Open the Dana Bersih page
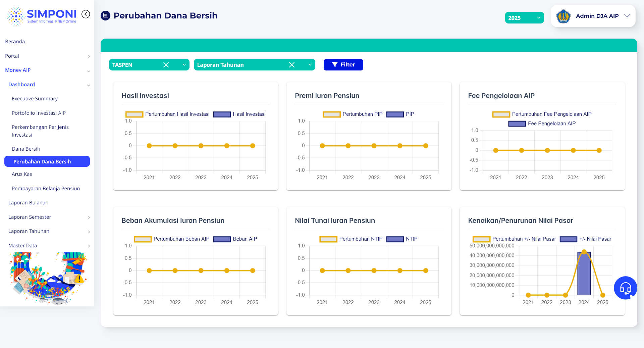Viewport: 644px width, 348px height. pyautogui.click(x=26, y=149)
